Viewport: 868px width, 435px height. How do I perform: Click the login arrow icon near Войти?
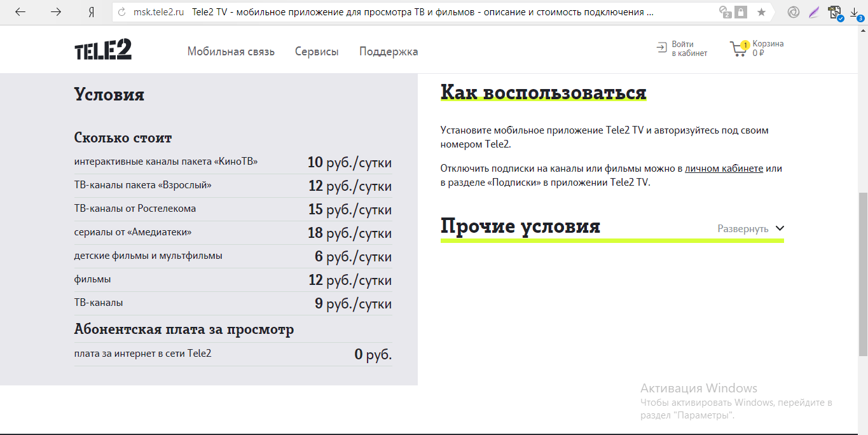662,48
